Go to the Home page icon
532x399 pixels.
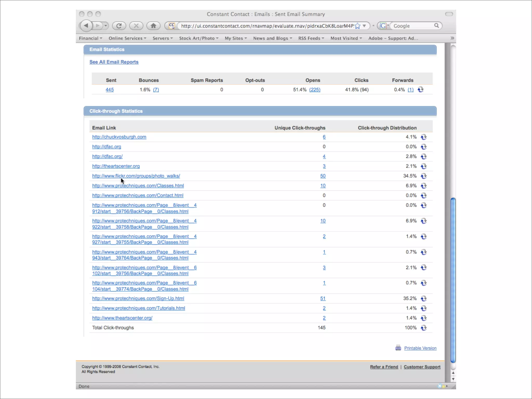click(154, 26)
